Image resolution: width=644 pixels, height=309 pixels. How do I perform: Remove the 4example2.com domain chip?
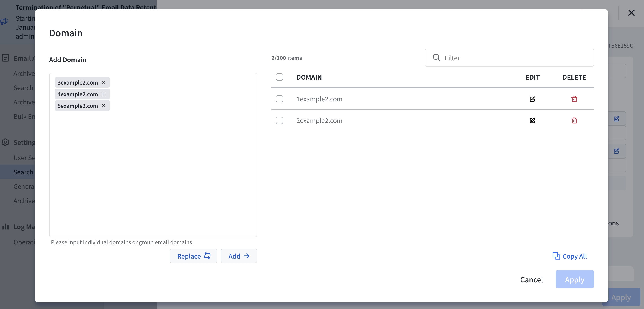104,94
